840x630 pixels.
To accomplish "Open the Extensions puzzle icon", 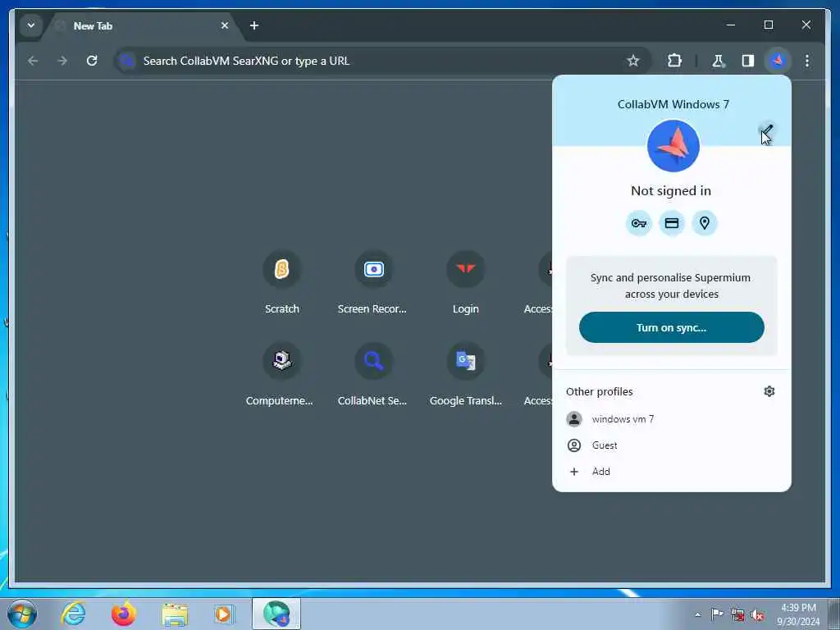I will pos(674,61).
